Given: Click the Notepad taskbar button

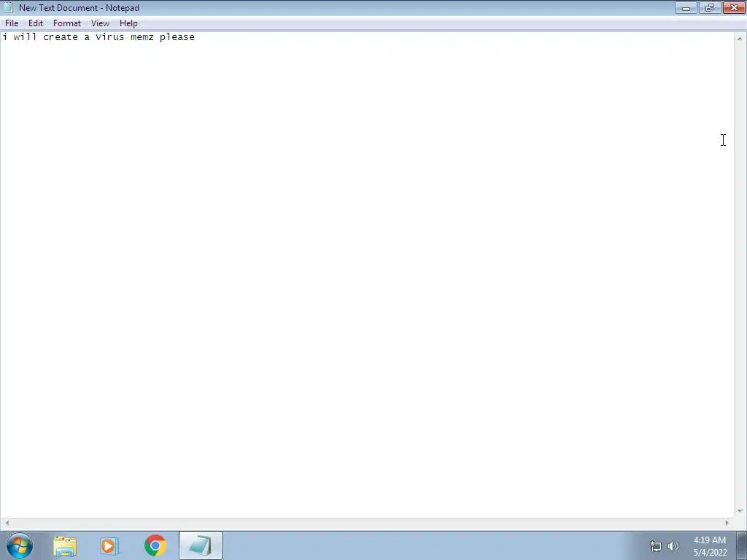Looking at the screenshot, I should tap(201, 545).
